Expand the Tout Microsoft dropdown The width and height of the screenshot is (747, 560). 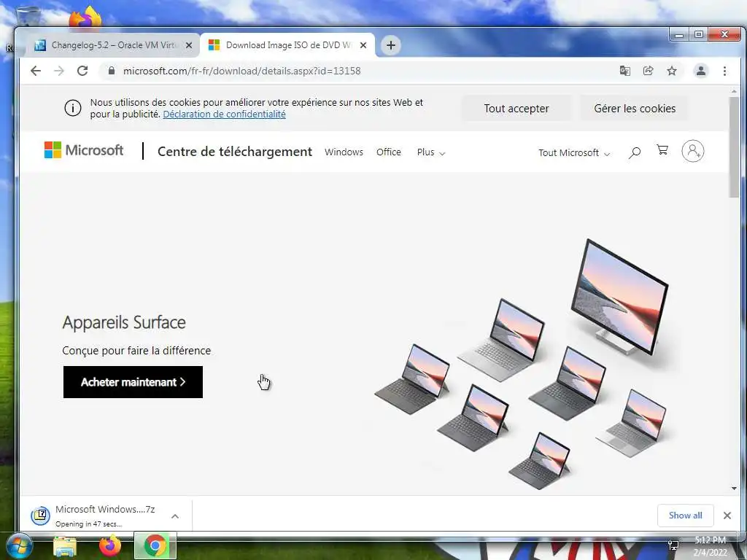tap(574, 153)
